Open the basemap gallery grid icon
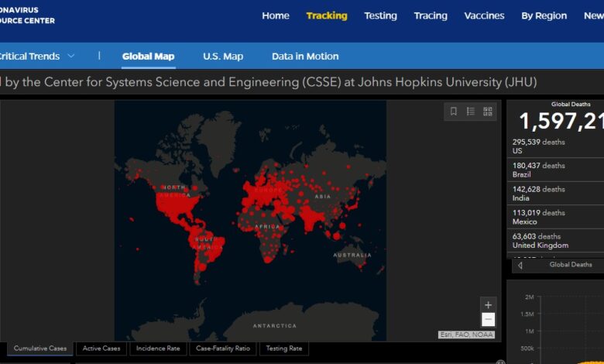This screenshot has width=604, height=364. click(488, 112)
